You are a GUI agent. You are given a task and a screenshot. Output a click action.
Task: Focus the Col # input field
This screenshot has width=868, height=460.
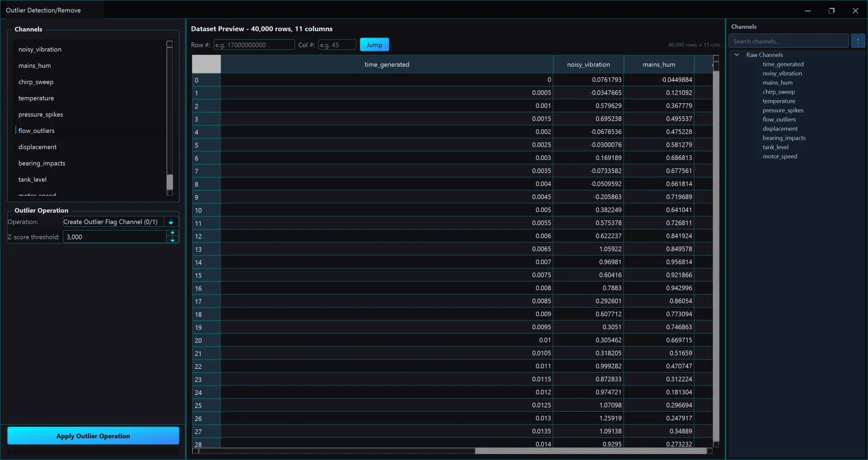337,45
